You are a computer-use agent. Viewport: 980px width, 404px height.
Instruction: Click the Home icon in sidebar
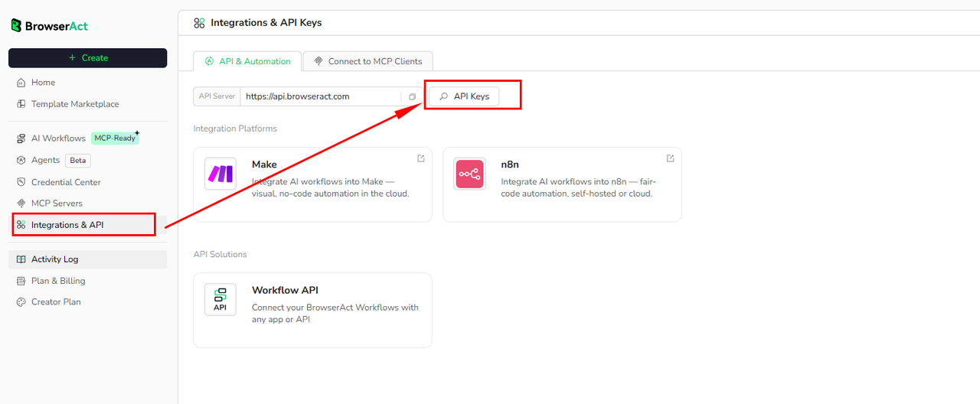21,83
